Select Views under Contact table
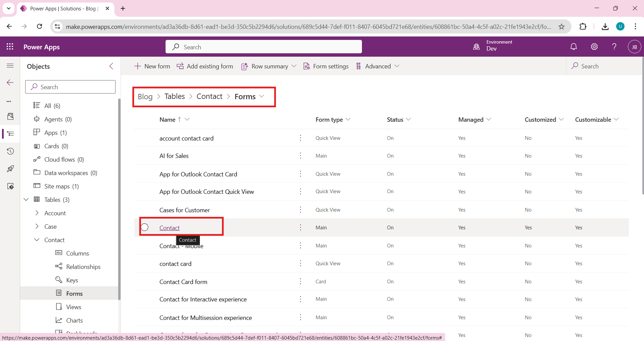Screen dimensions: 644x341 pyautogui.click(x=74, y=307)
